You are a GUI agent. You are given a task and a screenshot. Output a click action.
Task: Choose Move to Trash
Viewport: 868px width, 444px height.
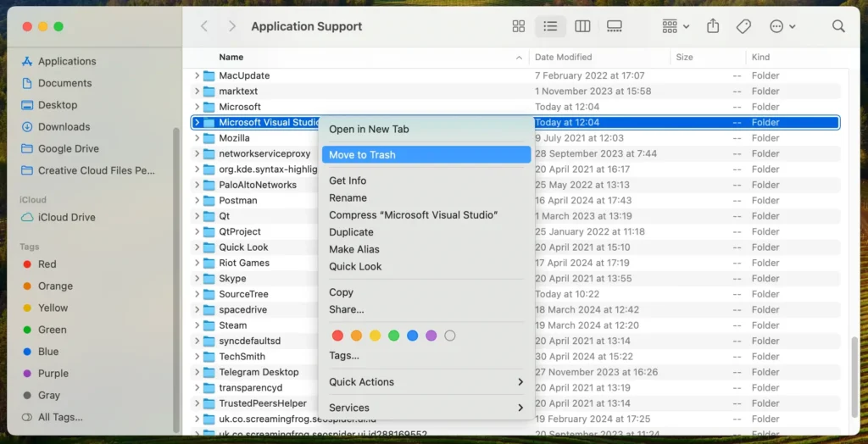pyautogui.click(x=426, y=155)
